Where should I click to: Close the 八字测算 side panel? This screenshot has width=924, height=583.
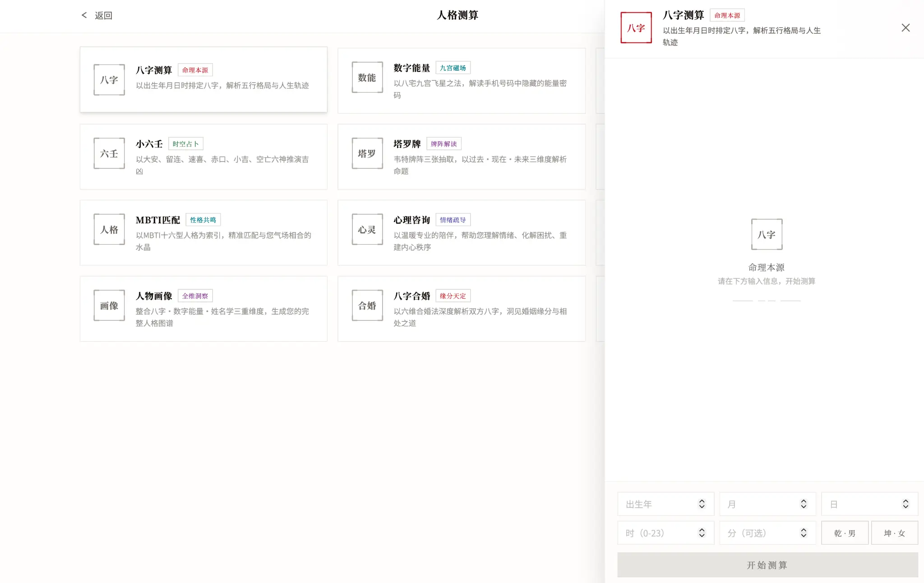point(906,28)
